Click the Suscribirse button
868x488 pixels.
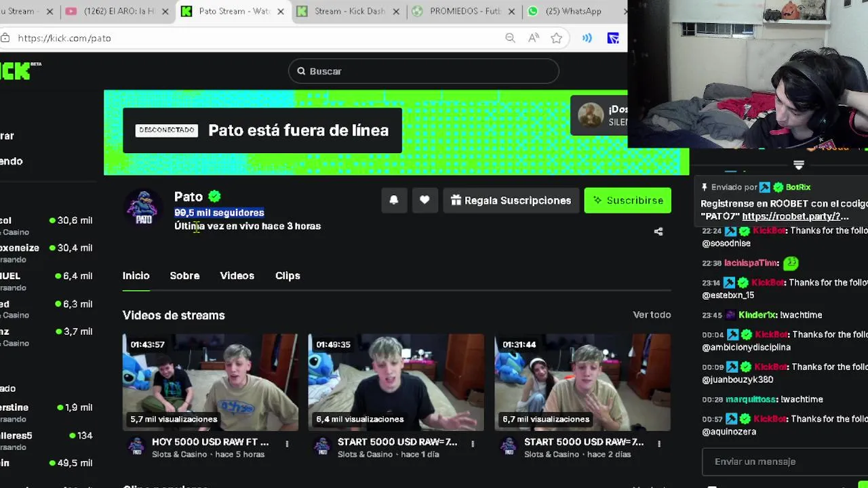point(628,201)
